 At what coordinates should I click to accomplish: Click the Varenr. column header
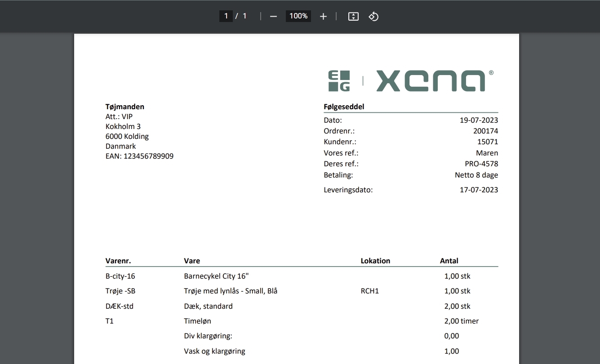[x=118, y=261]
